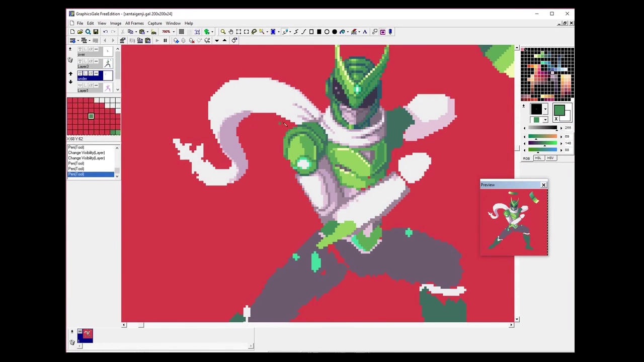Select the Zoom magnifier tool
The height and width of the screenshot is (362, 644).
pyautogui.click(x=223, y=32)
